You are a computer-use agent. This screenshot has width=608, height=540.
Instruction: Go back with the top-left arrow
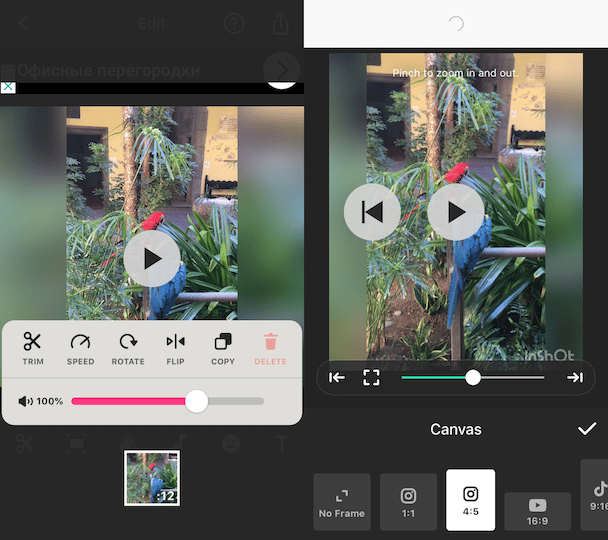pyautogui.click(x=23, y=23)
